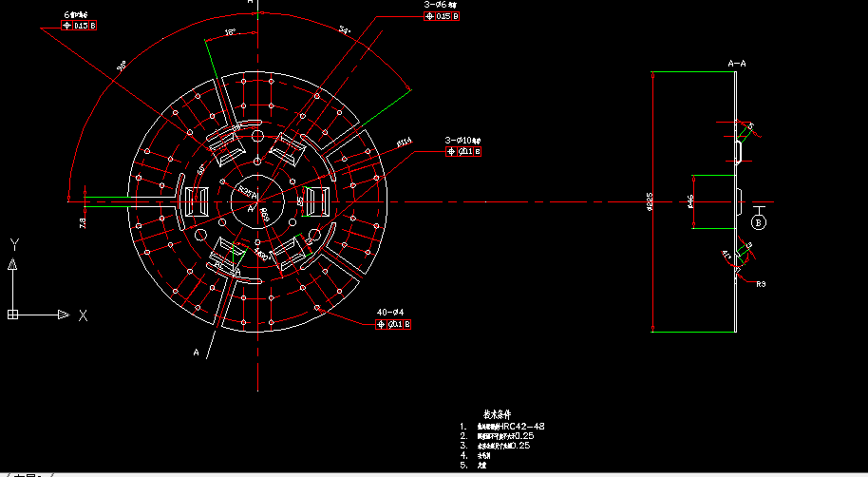Select the "R9" radius label
This screenshot has width=868, height=477.
[761, 284]
